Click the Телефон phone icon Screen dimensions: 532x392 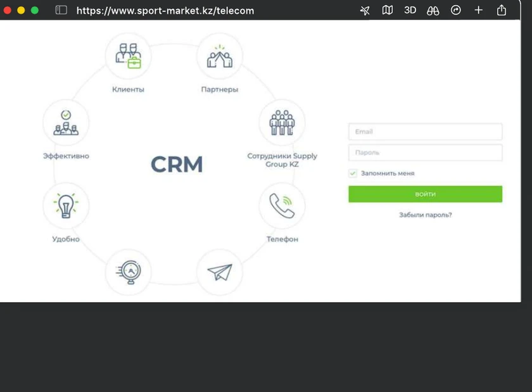pyautogui.click(x=282, y=206)
